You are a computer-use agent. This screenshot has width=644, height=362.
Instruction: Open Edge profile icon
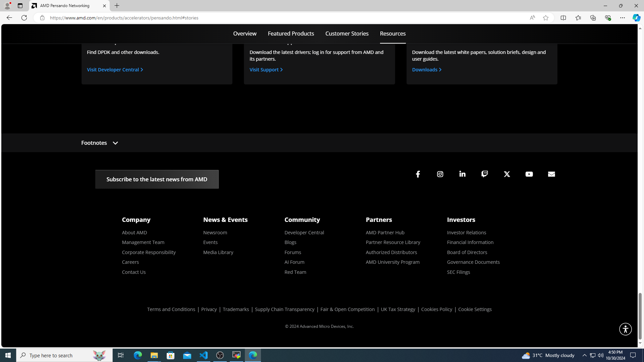(7, 6)
